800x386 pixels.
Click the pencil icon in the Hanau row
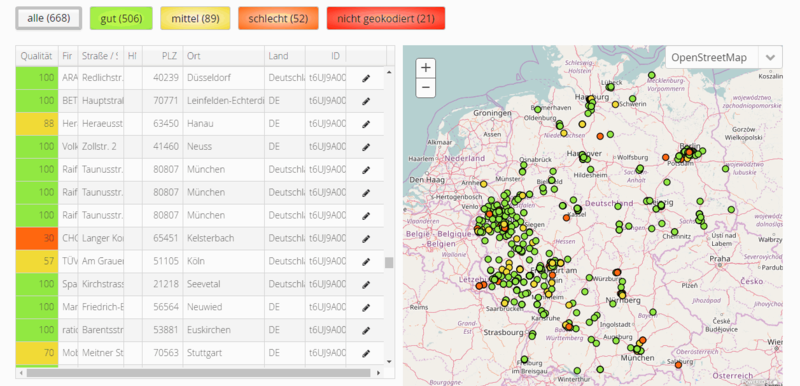click(366, 124)
